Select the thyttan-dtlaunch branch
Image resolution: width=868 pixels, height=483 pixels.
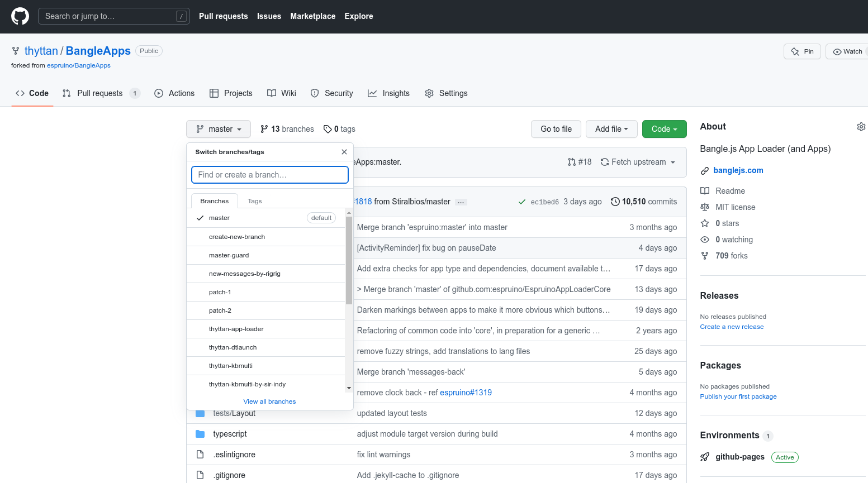(x=266, y=347)
